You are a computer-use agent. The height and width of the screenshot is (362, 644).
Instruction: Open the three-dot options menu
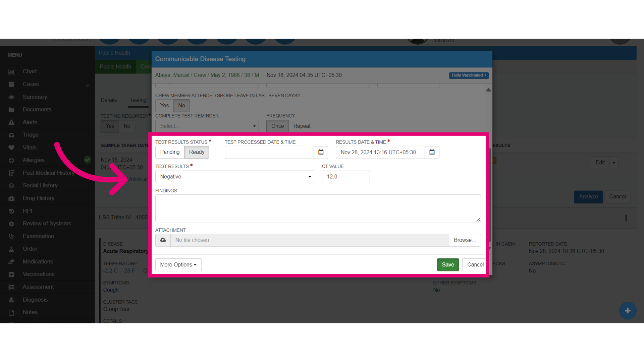[626, 218]
